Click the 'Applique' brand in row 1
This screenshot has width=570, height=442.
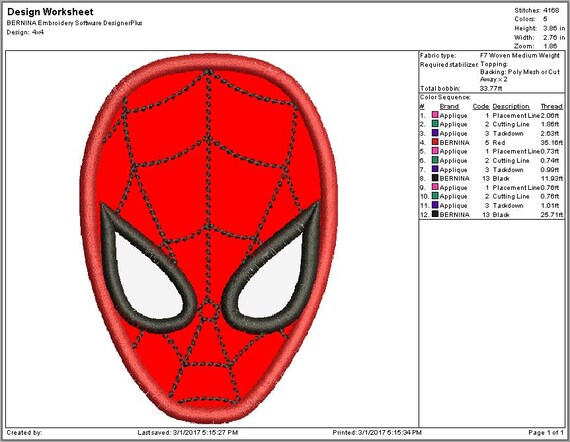453,115
